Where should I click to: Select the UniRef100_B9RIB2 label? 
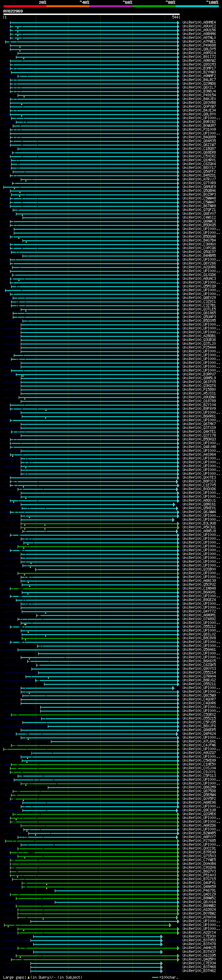tap(199, 122)
